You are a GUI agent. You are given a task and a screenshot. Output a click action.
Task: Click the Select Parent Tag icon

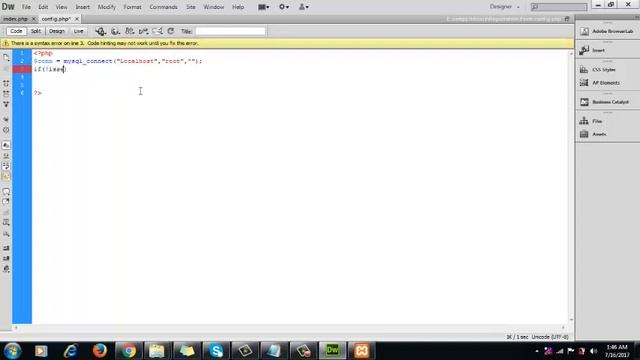(6, 119)
